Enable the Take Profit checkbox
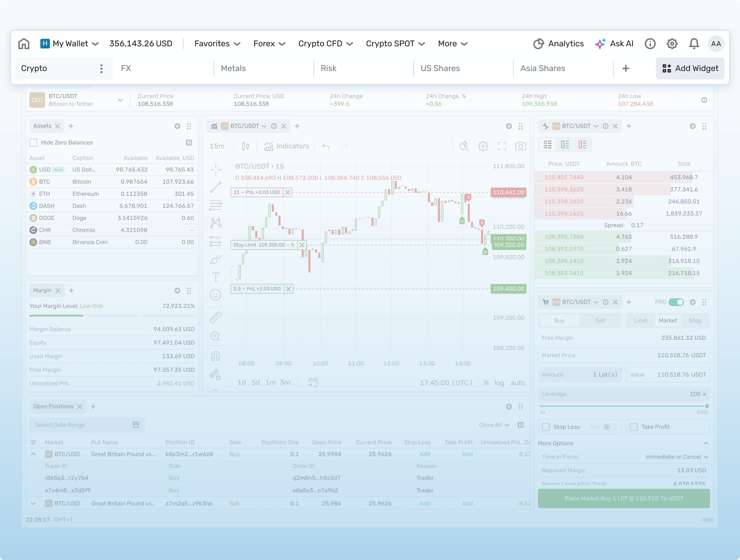The image size is (740, 560). (633, 427)
